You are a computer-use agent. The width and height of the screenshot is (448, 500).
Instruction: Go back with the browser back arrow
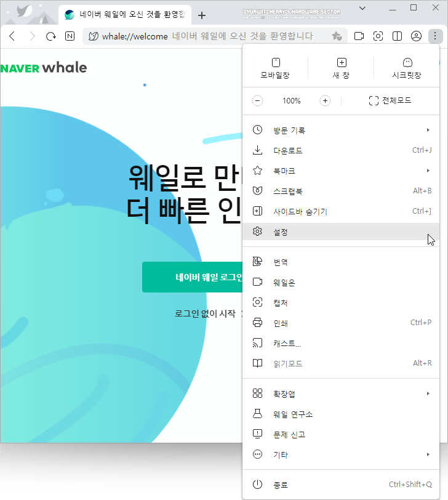[12, 36]
